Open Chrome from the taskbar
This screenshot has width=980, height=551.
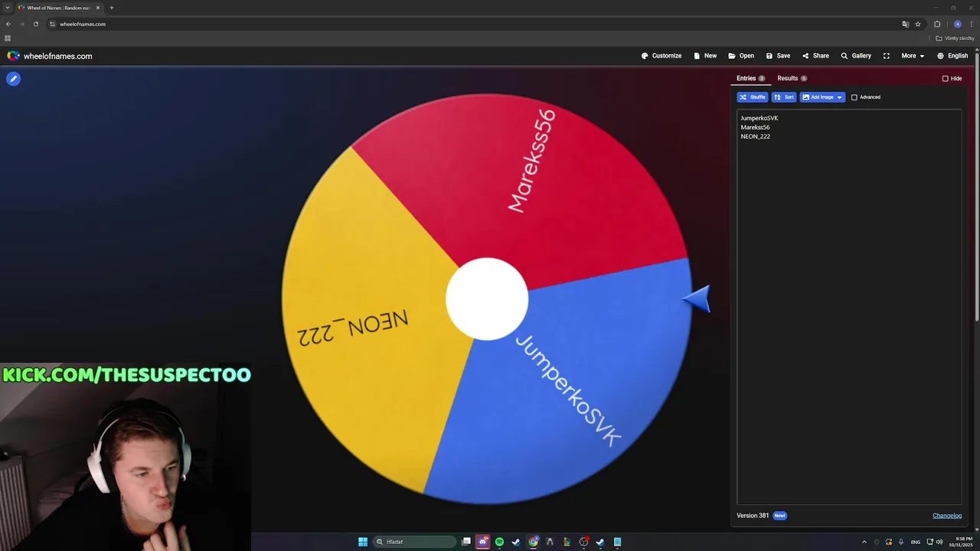click(533, 542)
